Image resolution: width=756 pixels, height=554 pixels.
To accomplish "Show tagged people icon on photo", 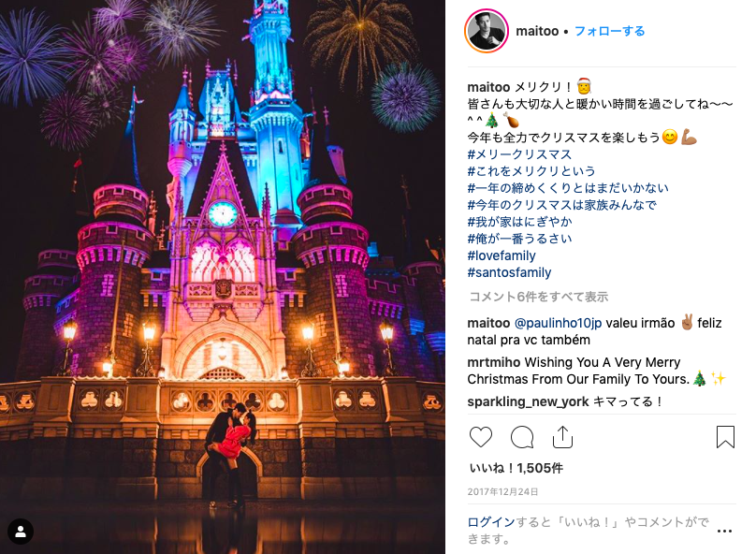I will coord(21,532).
